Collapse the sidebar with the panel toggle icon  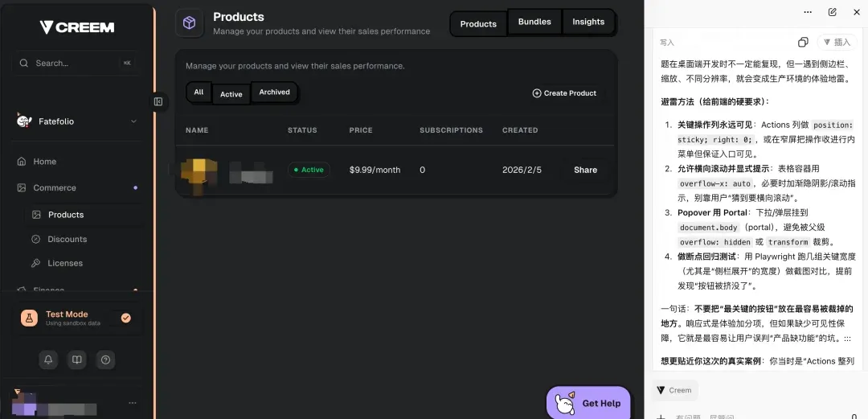(x=158, y=101)
